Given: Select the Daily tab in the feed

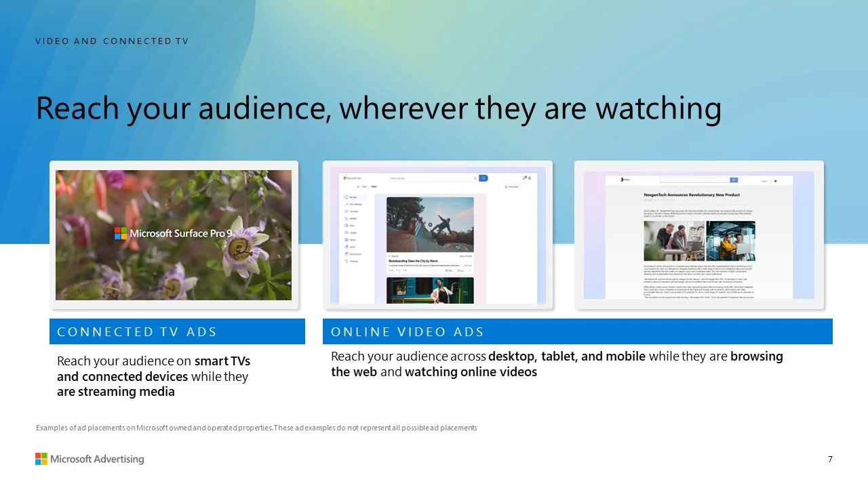Looking at the screenshot, I should click(x=364, y=186).
